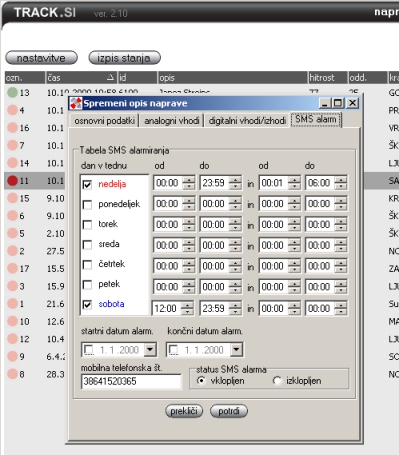Click the status dot for device 8
The height and width of the screenshot is (455, 399).
pyautogui.click(x=12, y=374)
